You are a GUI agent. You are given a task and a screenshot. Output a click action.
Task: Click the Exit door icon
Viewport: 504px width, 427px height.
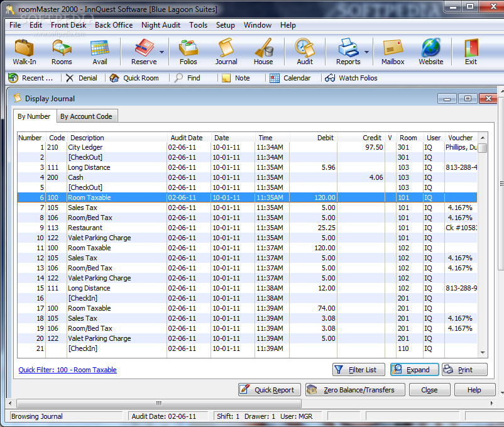(471, 52)
